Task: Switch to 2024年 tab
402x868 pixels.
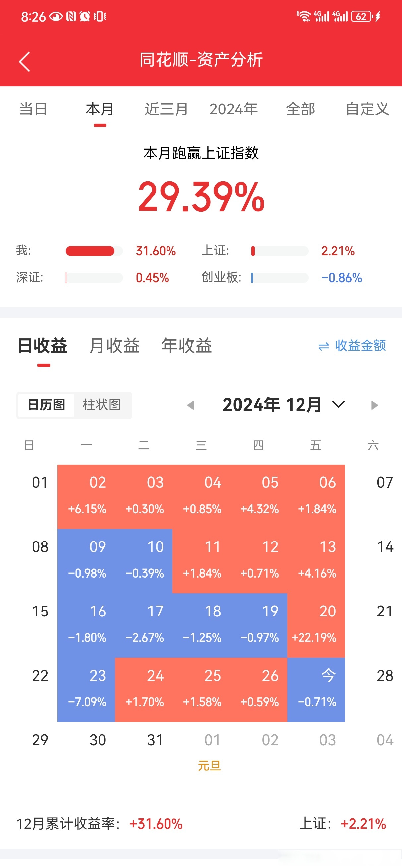Action: point(234,109)
